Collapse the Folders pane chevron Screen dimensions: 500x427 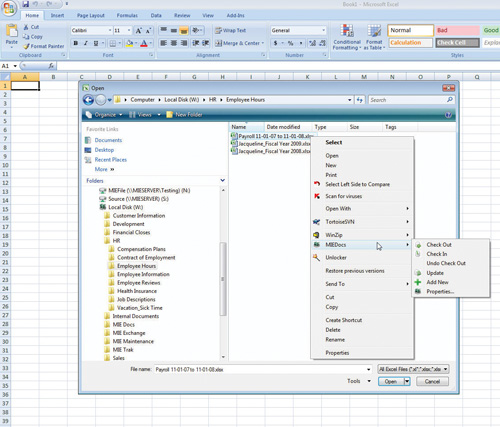[223, 180]
